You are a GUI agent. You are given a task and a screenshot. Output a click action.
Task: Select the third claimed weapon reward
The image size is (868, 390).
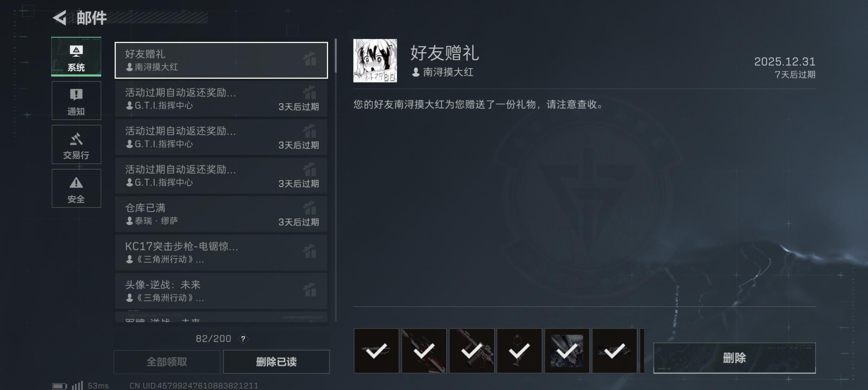pyautogui.click(x=472, y=351)
